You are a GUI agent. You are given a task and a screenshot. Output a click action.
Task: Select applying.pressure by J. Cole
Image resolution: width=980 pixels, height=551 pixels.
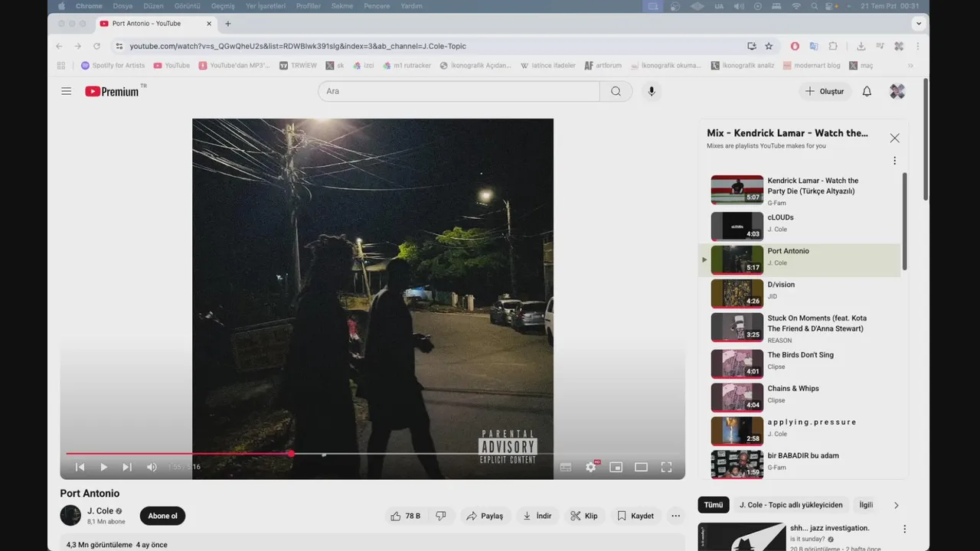800,430
